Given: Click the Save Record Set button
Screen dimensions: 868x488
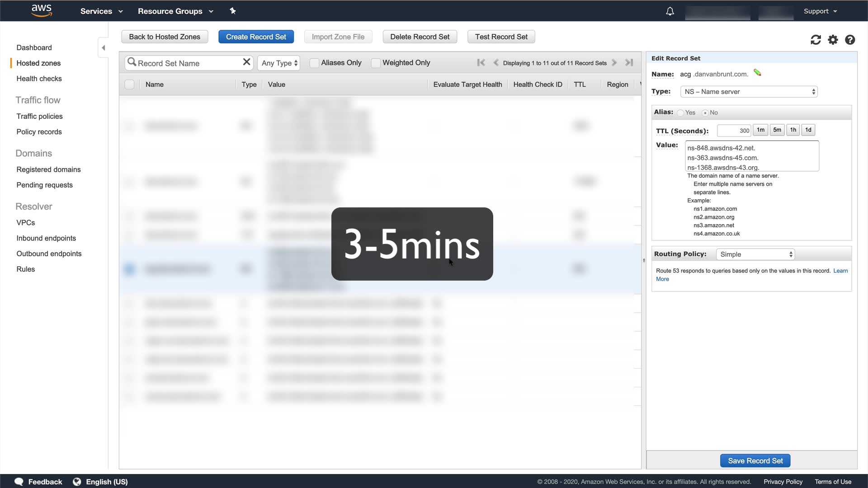Looking at the screenshot, I should pyautogui.click(x=755, y=460).
